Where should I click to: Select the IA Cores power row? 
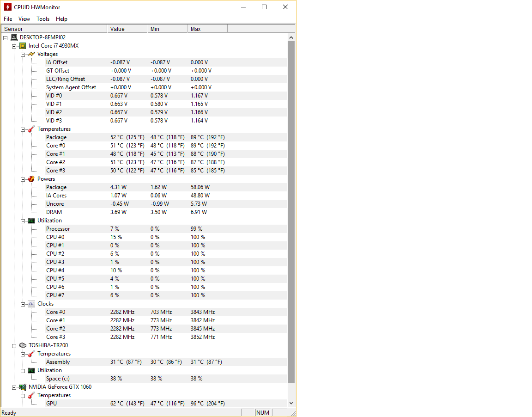pos(166,196)
